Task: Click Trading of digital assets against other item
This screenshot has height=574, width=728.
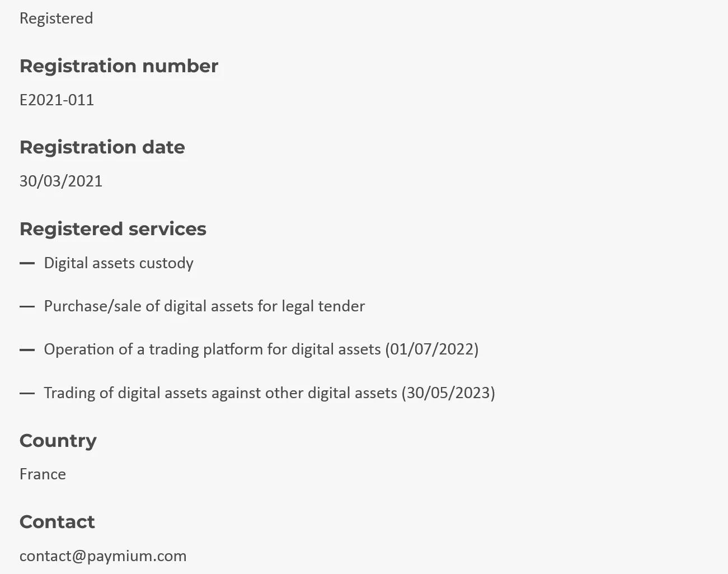Action: click(x=270, y=393)
